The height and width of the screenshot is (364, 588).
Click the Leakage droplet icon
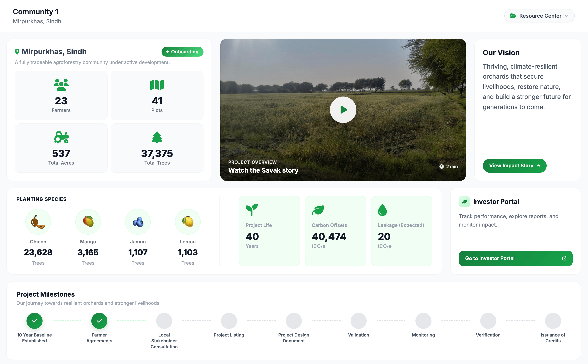tap(382, 210)
